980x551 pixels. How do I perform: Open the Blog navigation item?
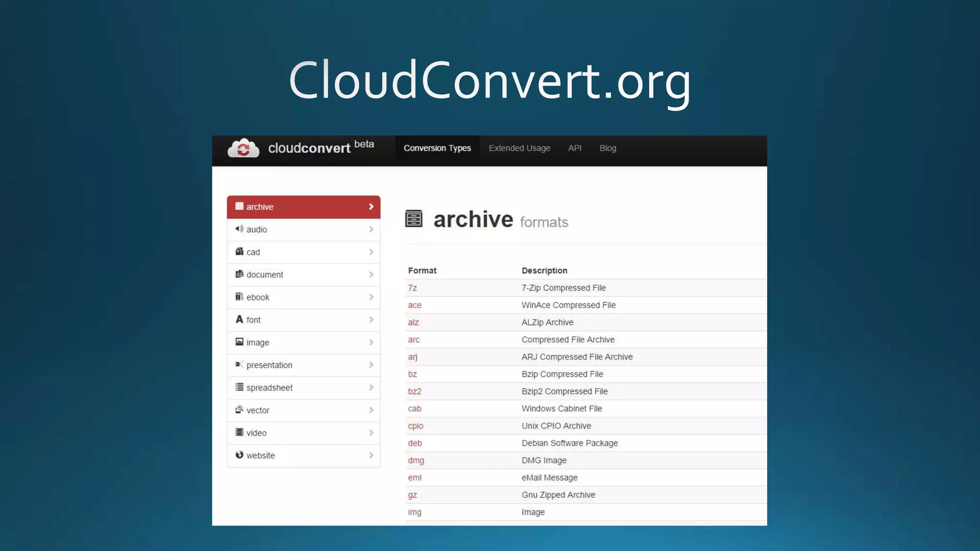click(608, 148)
